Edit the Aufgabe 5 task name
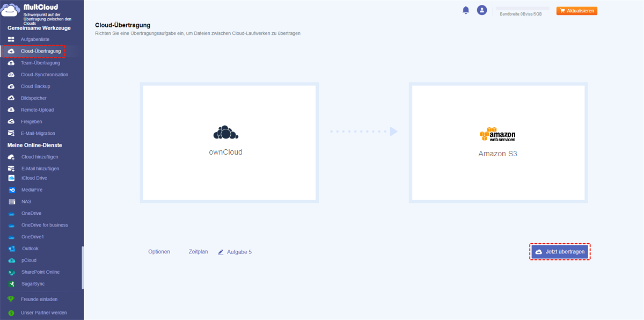The width and height of the screenshot is (644, 320). coord(239,252)
